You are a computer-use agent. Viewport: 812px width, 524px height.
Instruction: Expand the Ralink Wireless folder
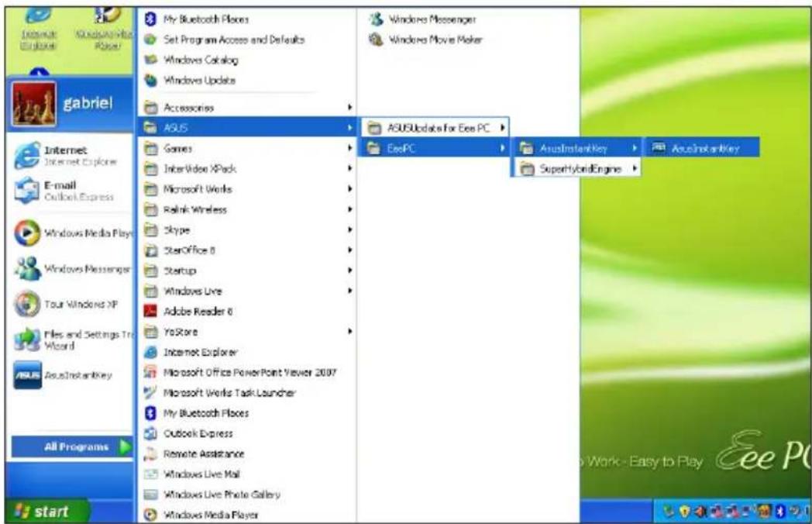click(x=247, y=209)
